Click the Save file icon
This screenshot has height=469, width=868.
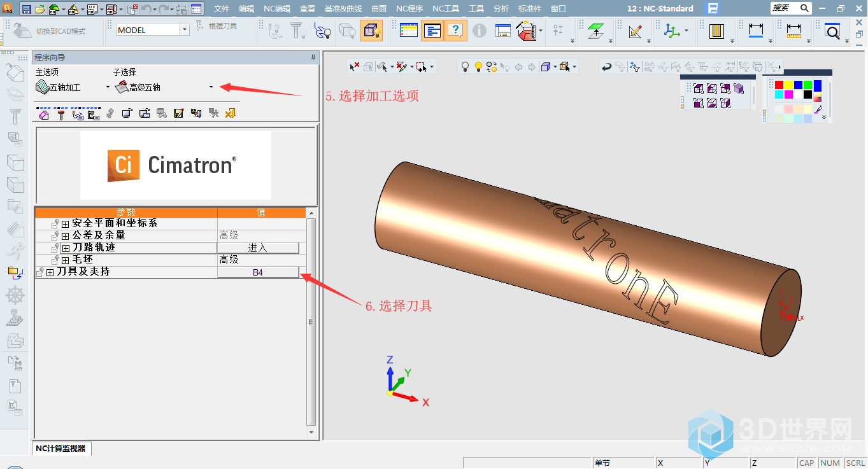tap(27, 9)
